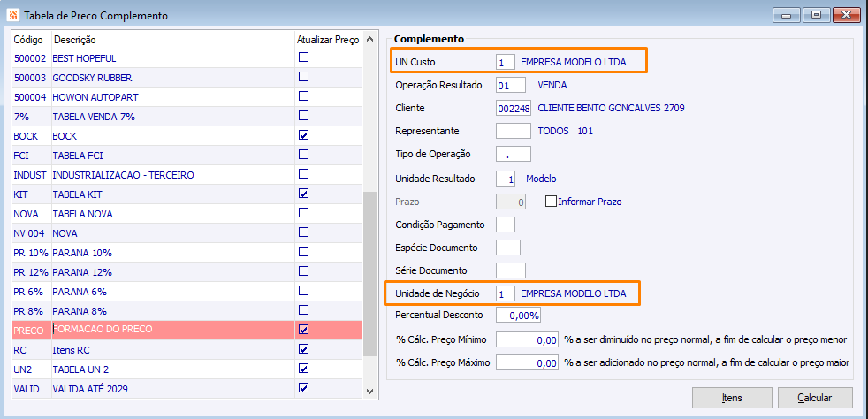The image size is (868, 419).
Task: Click the list scroll up arrow
Action: click(x=370, y=40)
